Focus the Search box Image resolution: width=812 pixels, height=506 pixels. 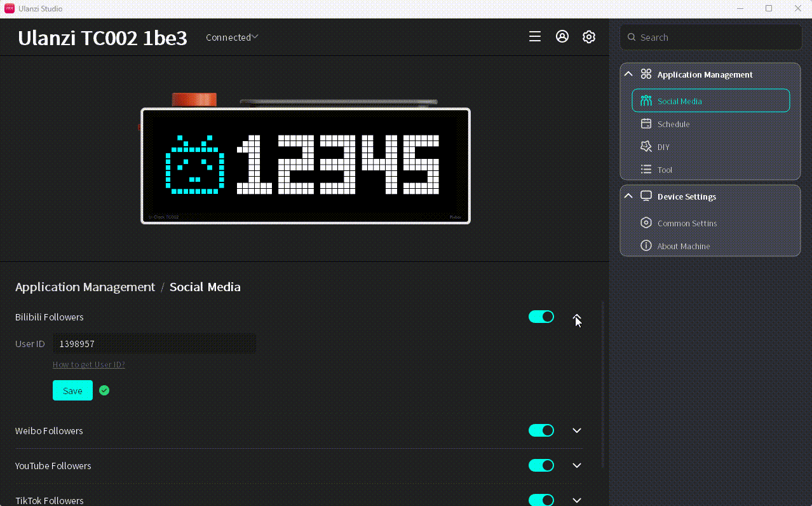click(711, 38)
